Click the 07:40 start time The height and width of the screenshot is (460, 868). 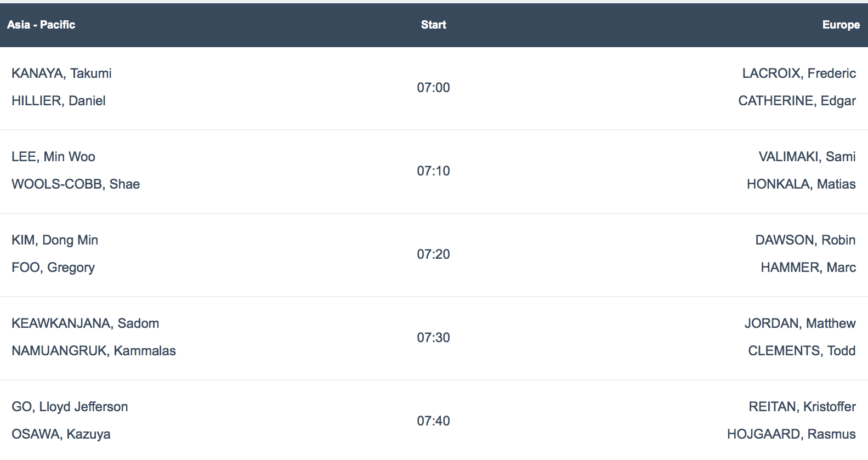433,421
